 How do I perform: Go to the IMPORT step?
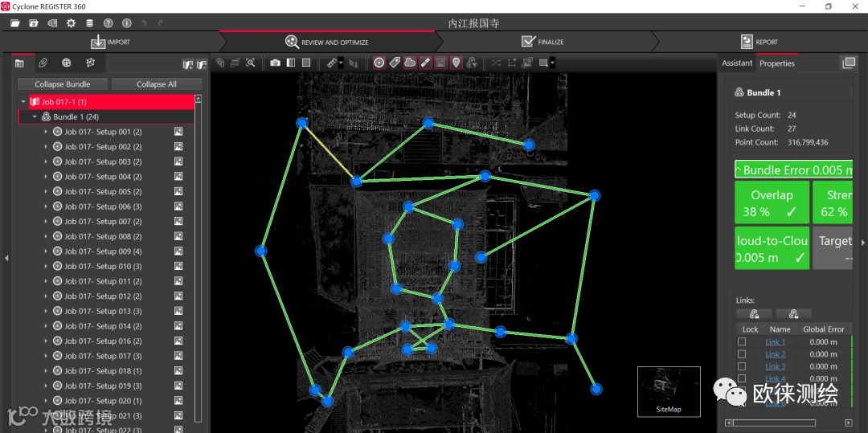(x=110, y=42)
